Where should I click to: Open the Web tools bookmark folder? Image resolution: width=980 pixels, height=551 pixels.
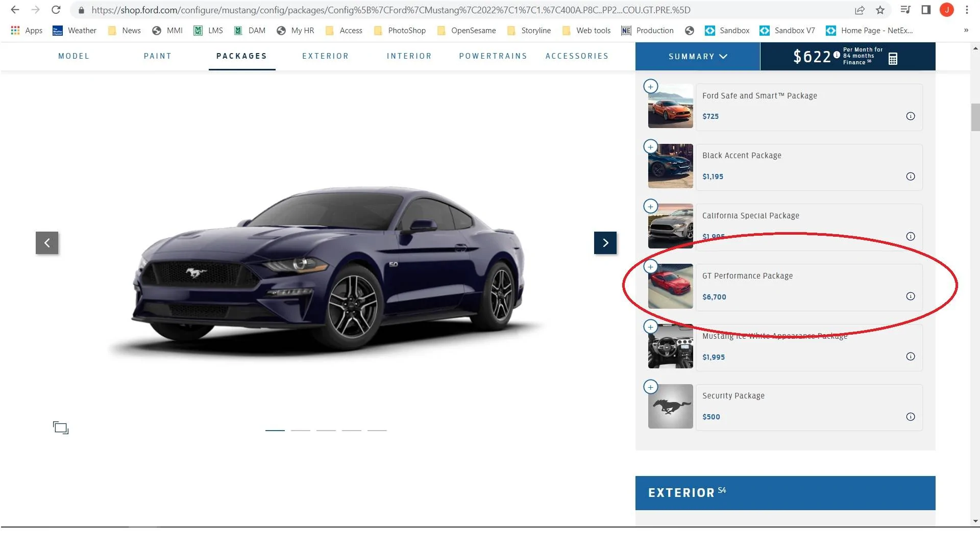(x=586, y=31)
